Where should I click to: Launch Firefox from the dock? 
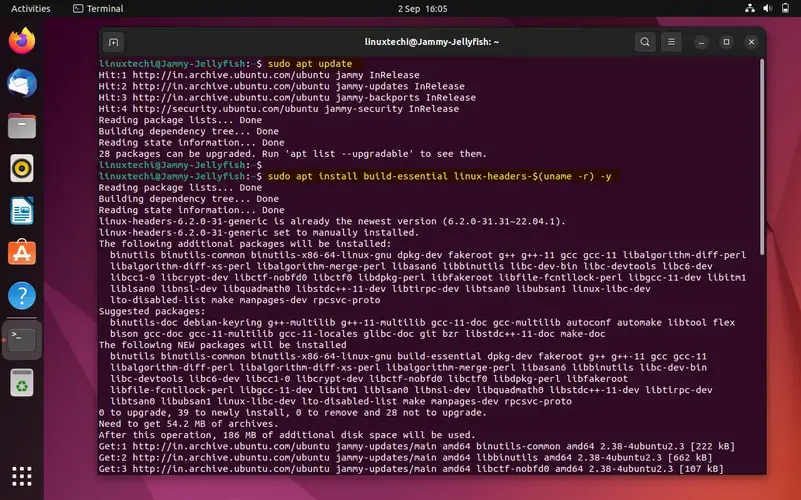click(22, 41)
